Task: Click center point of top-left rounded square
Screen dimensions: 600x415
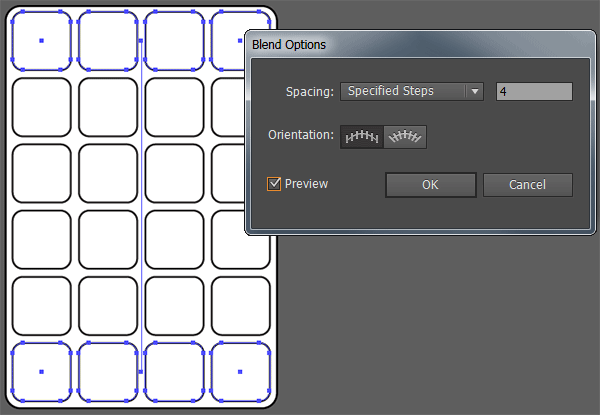Action: tap(41, 41)
